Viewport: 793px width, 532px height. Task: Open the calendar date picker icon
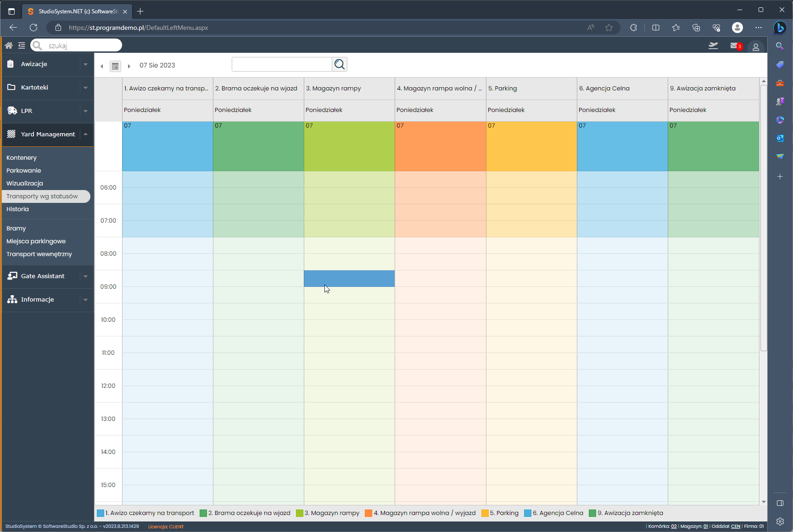click(x=115, y=66)
